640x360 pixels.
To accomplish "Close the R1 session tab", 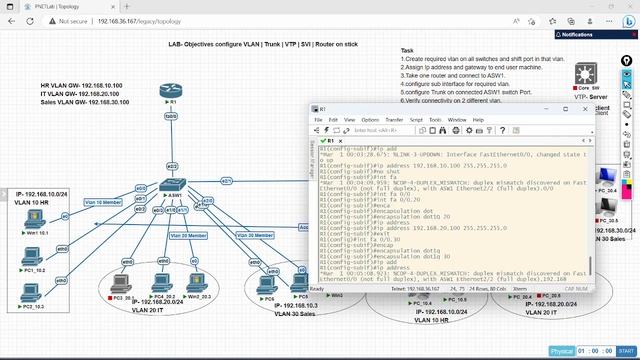I will [x=340, y=141].
